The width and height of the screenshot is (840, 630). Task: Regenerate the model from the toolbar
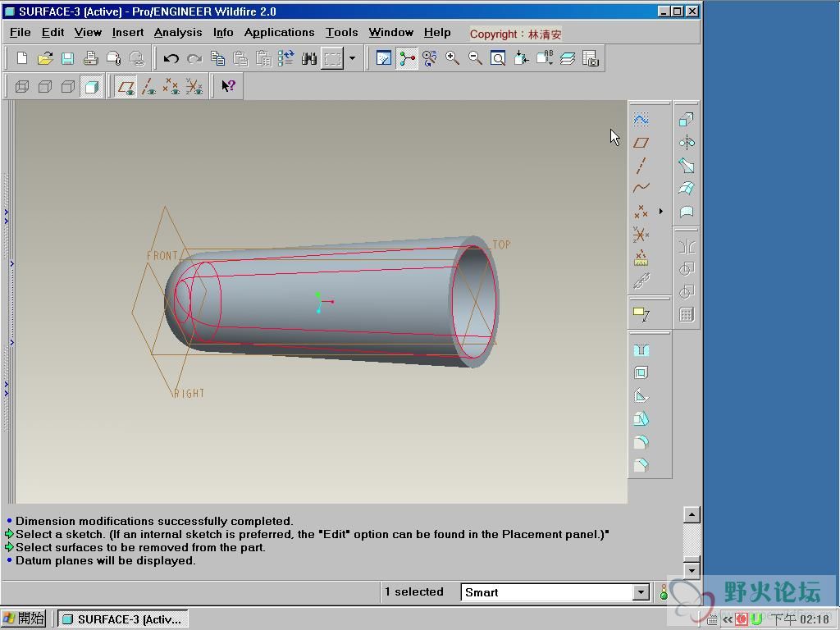click(x=286, y=58)
